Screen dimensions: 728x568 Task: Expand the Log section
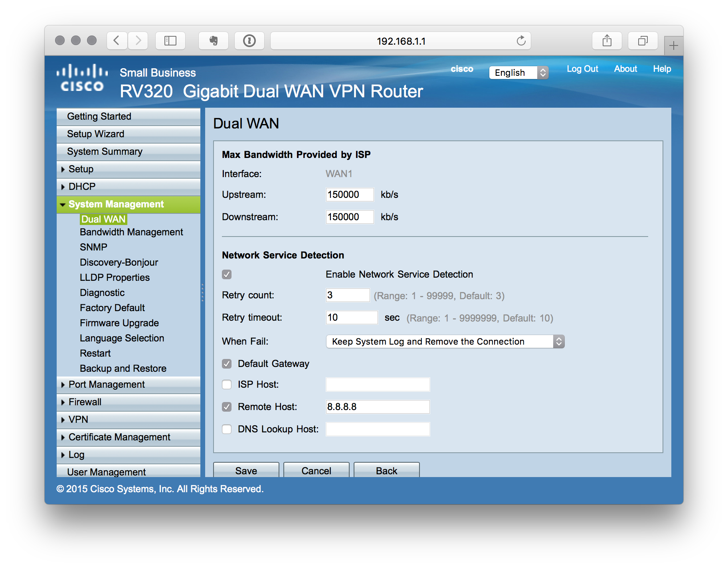click(129, 455)
